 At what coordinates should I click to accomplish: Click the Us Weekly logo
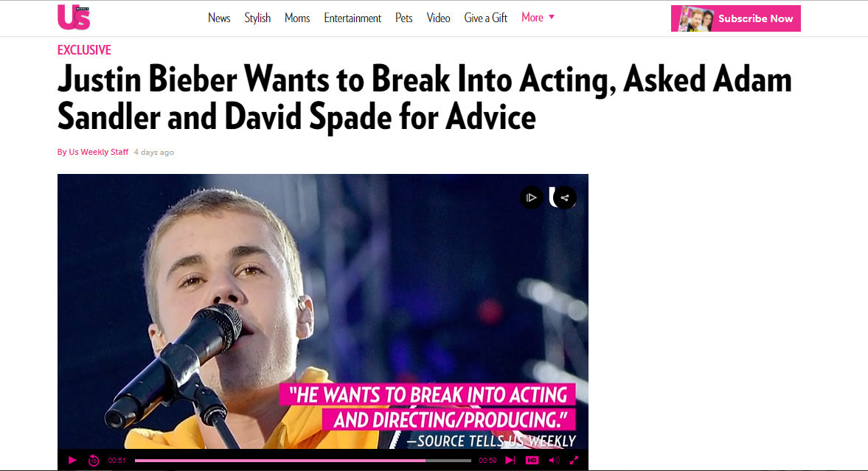74,17
